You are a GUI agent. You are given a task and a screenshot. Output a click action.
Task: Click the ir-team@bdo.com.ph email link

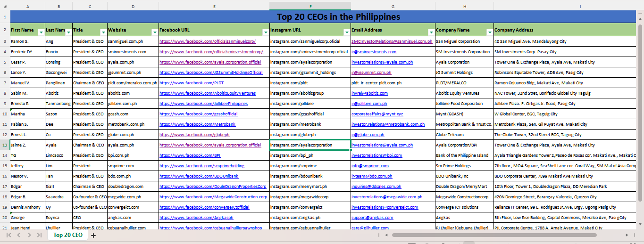tap(372, 176)
